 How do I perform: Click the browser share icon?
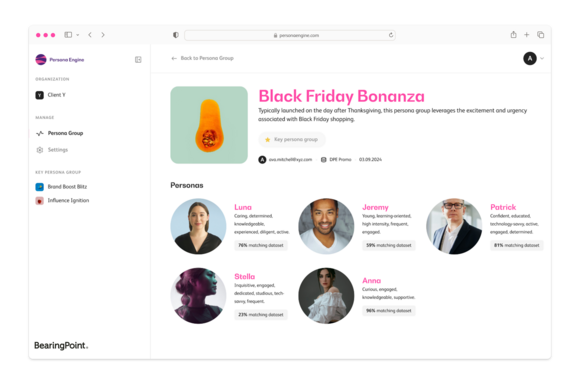(513, 35)
